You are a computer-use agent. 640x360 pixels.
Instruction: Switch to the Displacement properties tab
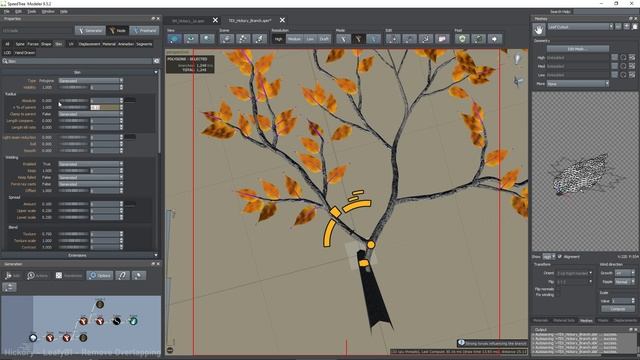[x=89, y=44]
